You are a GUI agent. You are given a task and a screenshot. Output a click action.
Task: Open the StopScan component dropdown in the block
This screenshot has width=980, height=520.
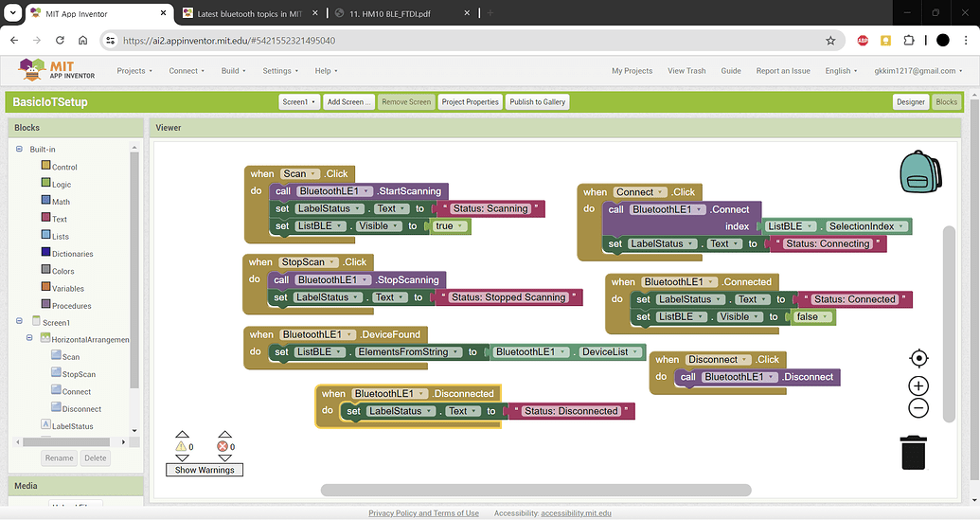(308, 261)
